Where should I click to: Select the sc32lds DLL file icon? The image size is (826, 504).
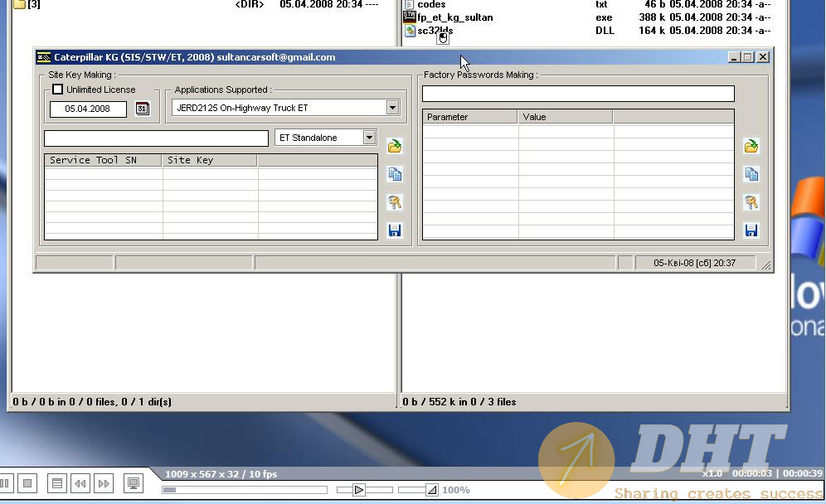pos(410,31)
